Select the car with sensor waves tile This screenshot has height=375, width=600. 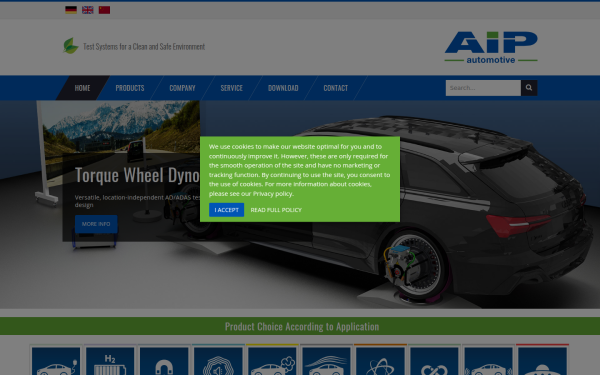pyautogui.click(x=488, y=361)
